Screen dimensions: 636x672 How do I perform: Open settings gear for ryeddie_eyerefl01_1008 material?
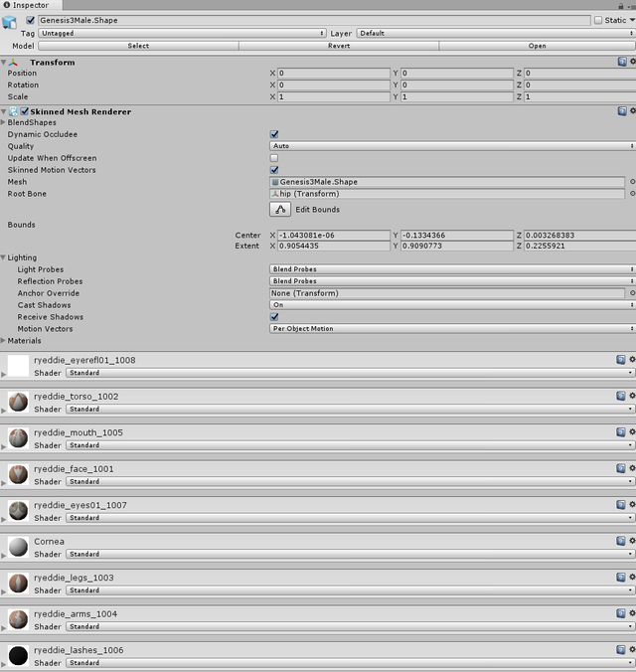click(x=632, y=360)
